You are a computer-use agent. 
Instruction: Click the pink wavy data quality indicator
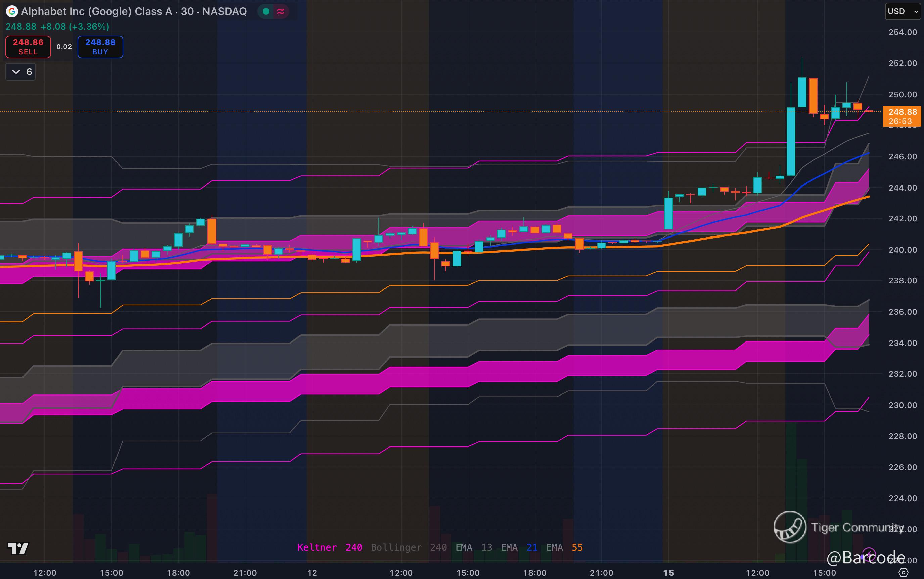pyautogui.click(x=281, y=11)
